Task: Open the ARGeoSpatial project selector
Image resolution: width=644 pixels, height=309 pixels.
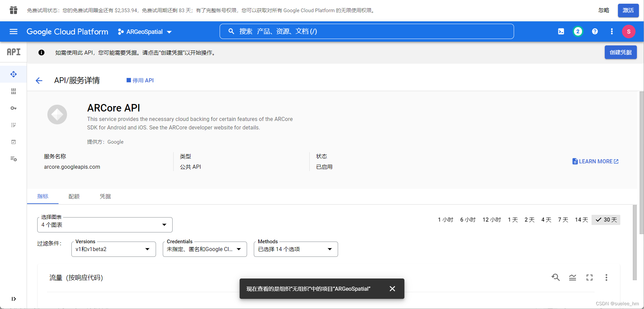Action: coord(145,32)
